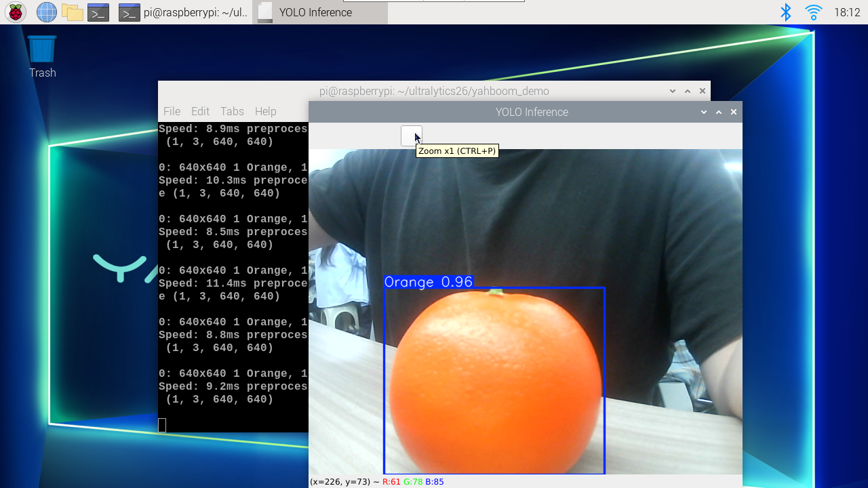Open the File menu in the terminal
The image size is (868, 488).
(172, 111)
